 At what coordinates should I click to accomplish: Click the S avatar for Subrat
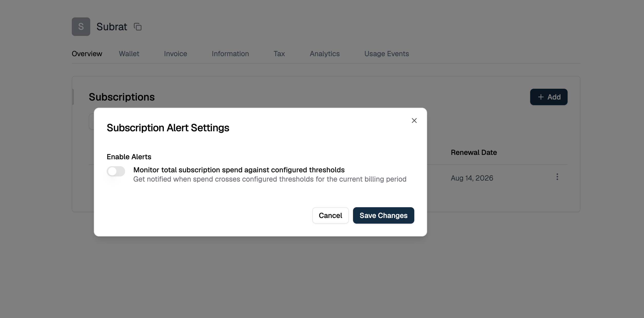(x=81, y=27)
